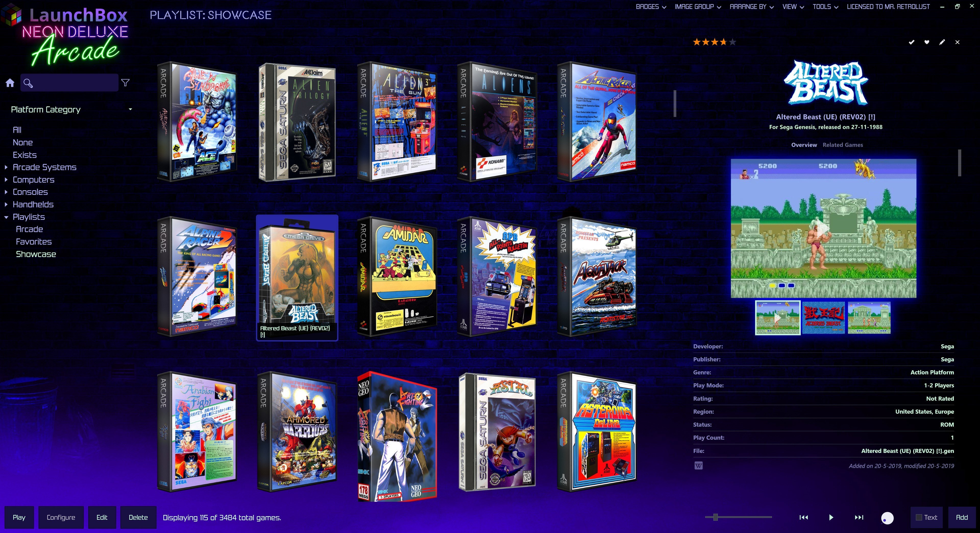Viewport: 980px width, 533px height.
Task: Click the search magnifier icon
Action: point(28,83)
